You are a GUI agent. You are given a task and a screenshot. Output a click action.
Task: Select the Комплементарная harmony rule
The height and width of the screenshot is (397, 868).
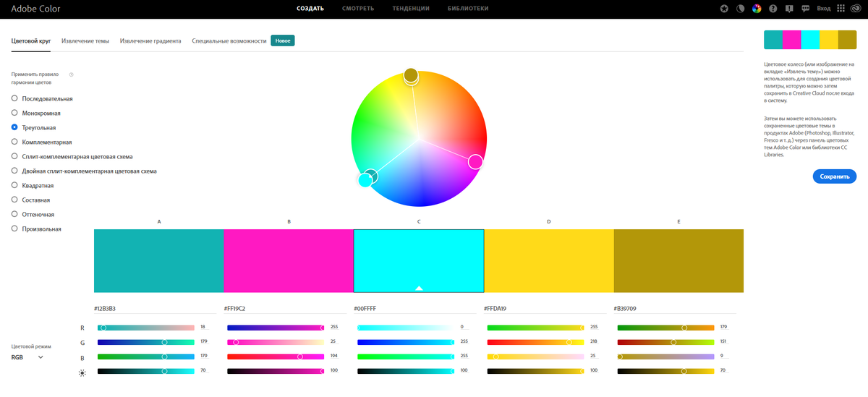[41, 142]
